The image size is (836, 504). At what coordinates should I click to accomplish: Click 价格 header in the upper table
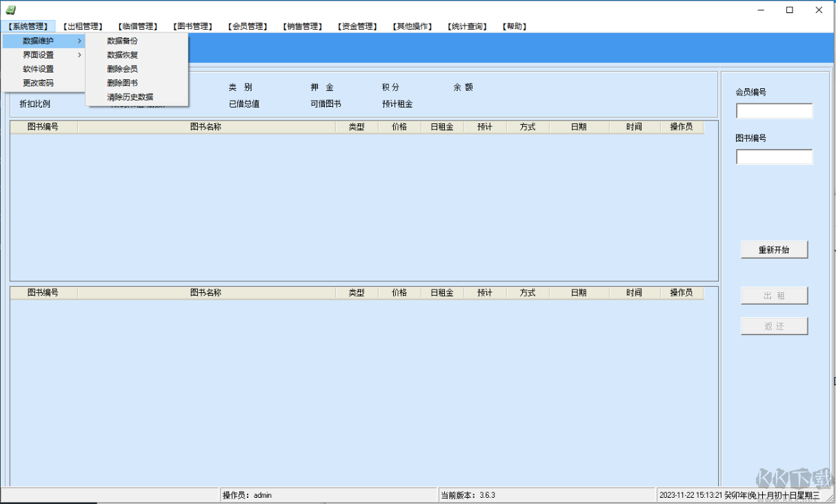click(399, 127)
